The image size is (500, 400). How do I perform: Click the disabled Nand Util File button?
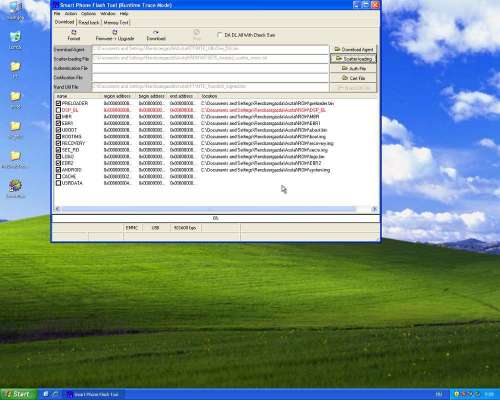click(353, 88)
